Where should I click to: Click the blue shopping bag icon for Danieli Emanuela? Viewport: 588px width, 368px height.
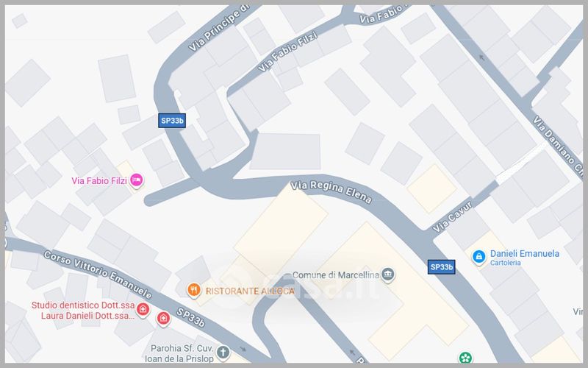click(x=478, y=257)
